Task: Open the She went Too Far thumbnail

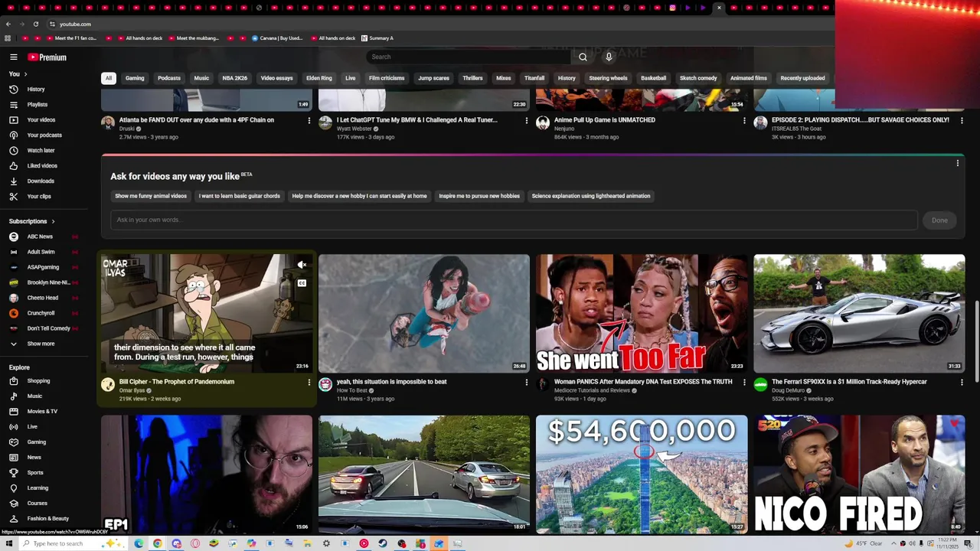Action: tap(642, 314)
